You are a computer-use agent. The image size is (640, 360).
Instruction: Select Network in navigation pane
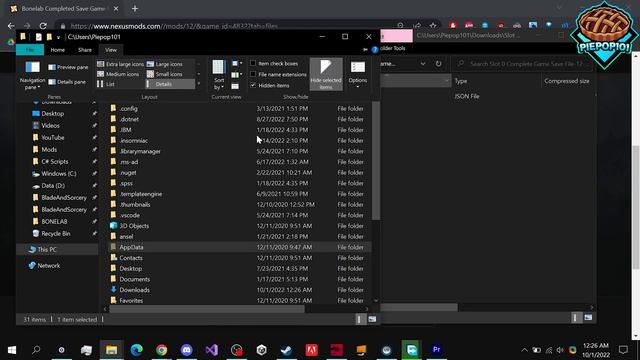[49, 266]
